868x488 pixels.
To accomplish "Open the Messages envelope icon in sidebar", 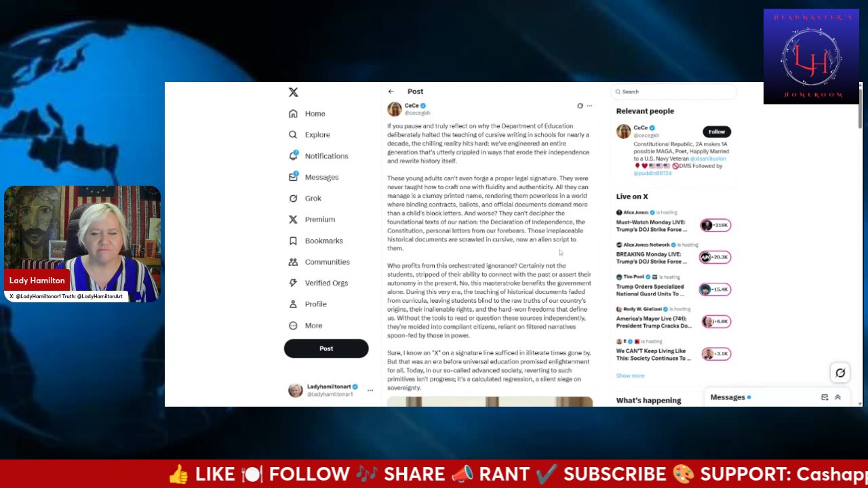I will coord(293,177).
